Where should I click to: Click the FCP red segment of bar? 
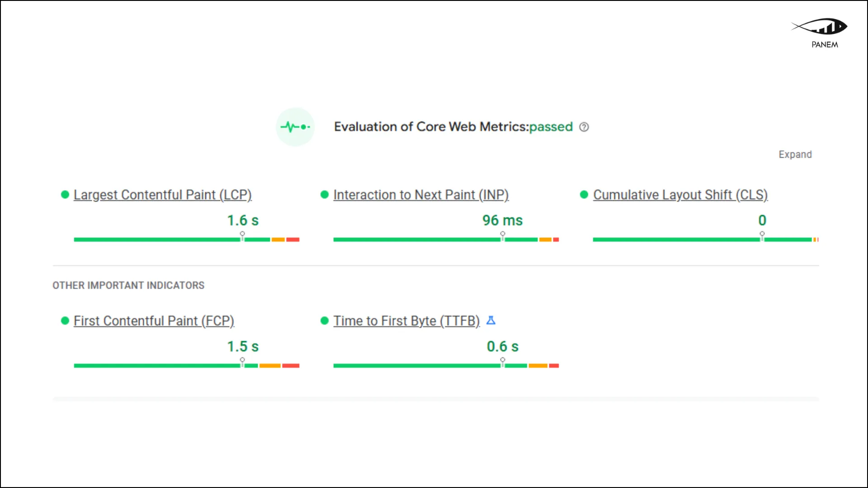coord(291,366)
